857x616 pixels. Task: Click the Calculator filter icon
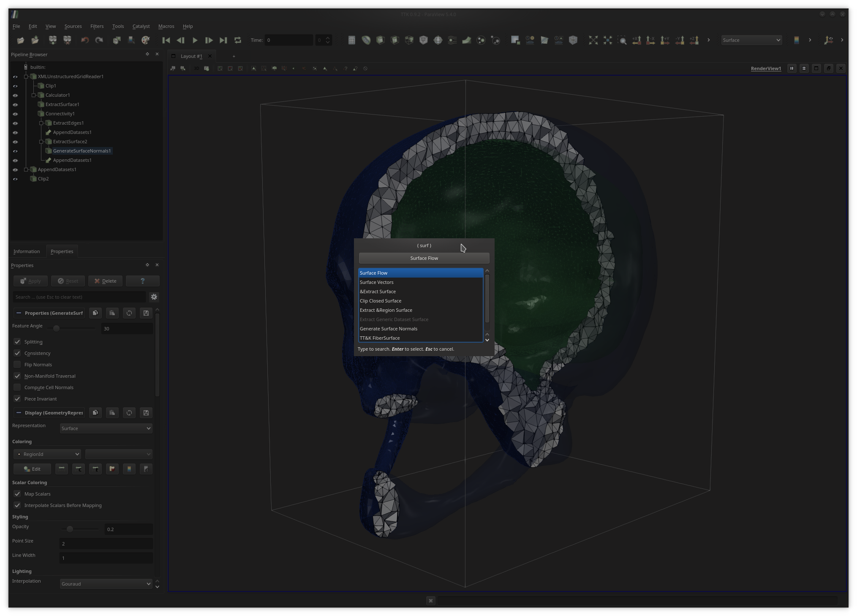[351, 40]
